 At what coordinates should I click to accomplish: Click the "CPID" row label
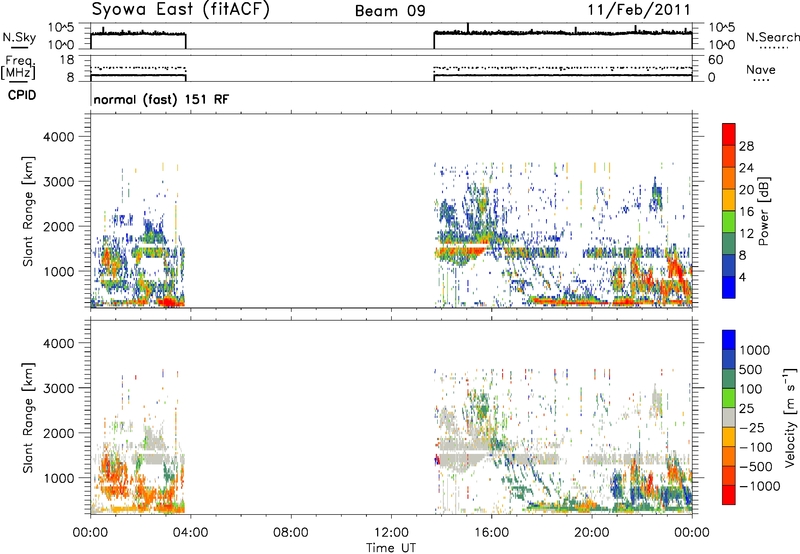click(x=22, y=95)
